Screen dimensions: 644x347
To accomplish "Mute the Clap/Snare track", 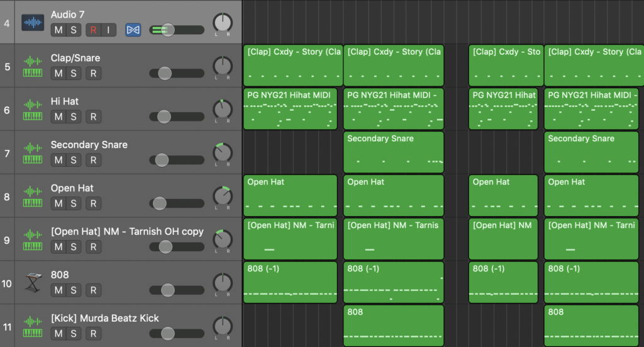I will [x=58, y=74].
